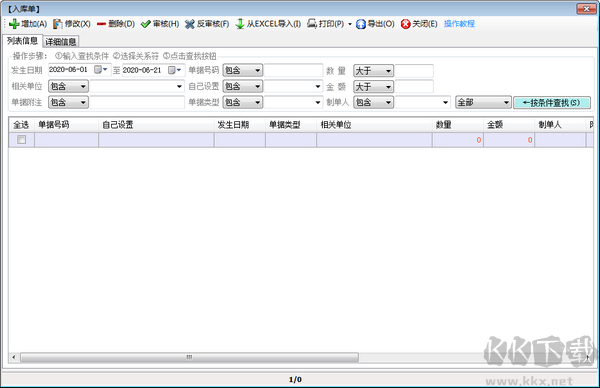Expand the 制单人 value combo box

click(x=445, y=103)
